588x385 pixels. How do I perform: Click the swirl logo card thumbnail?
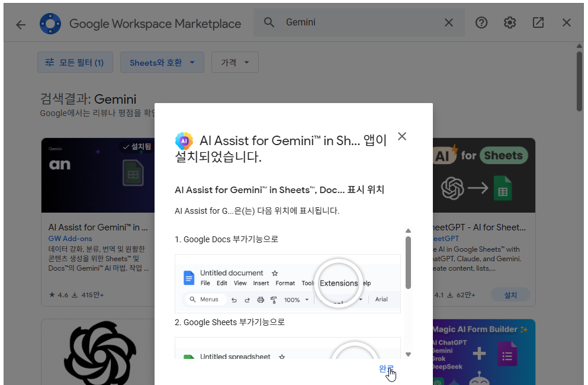pos(98,352)
